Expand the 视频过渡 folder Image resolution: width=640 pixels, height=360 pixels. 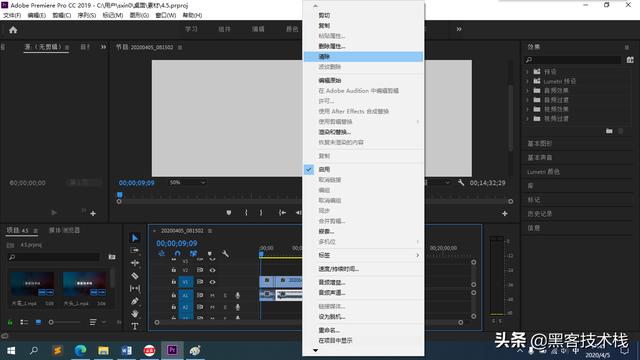(527, 119)
